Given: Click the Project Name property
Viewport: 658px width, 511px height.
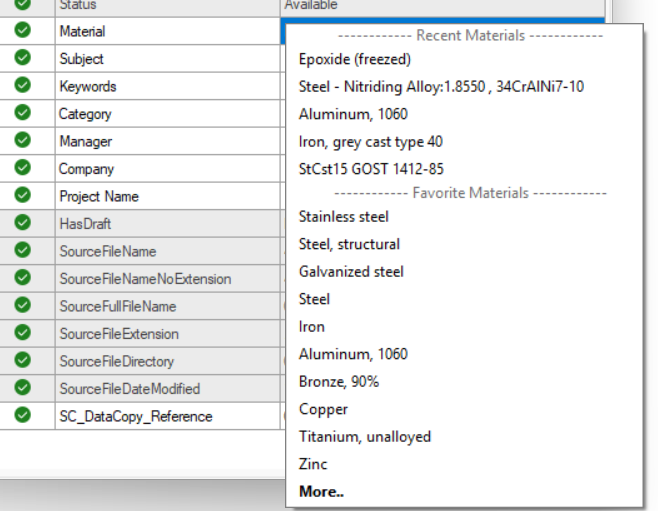Looking at the screenshot, I should click(x=99, y=196).
